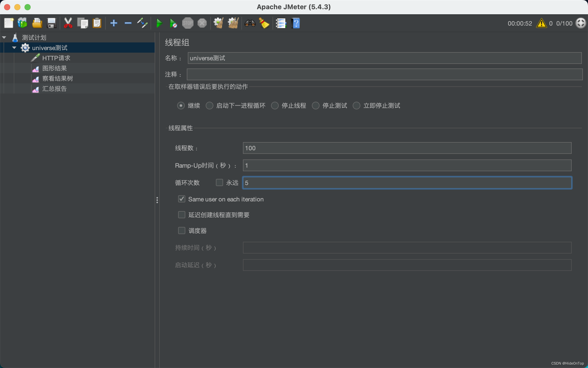Open 察看结果树 listener in tree
This screenshot has width=588, height=368.
[x=57, y=78]
